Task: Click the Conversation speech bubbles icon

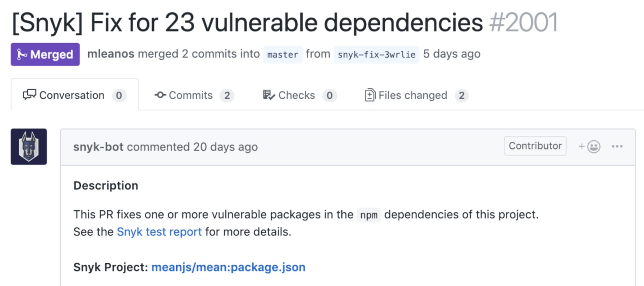Action: (29, 95)
